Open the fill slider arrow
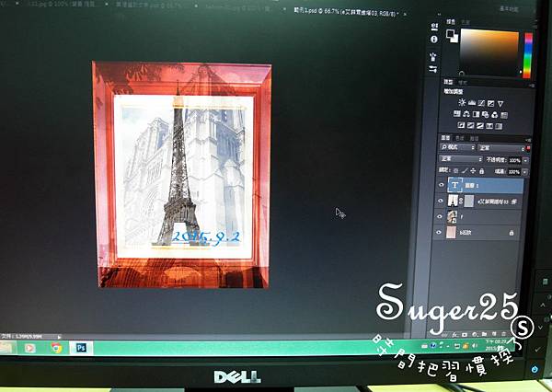The height and width of the screenshot is (392, 552). (x=524, y=172)
